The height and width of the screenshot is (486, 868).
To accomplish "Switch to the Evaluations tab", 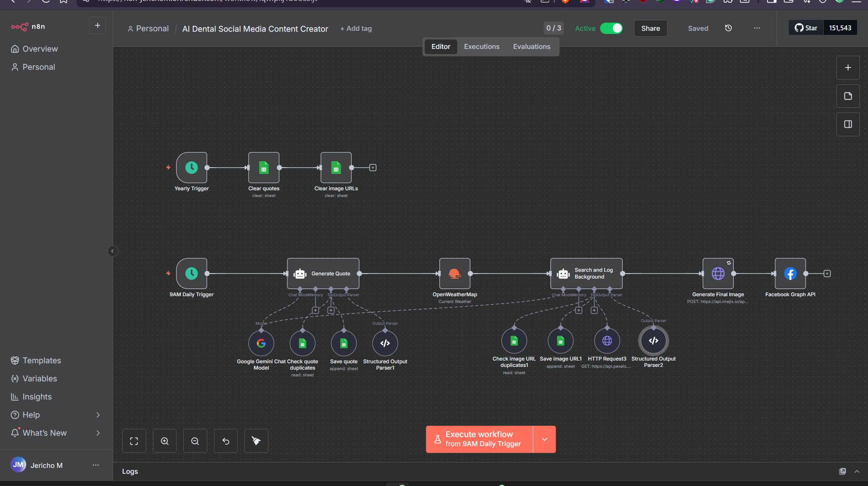I will pos(531,47).
